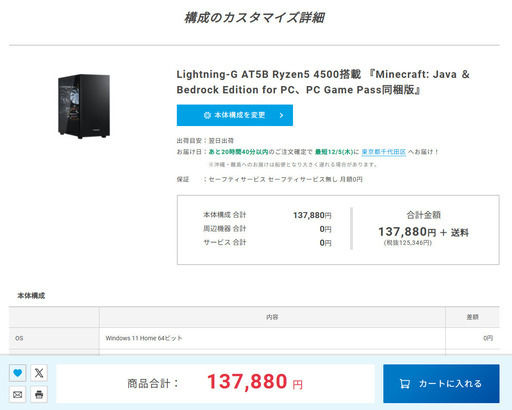Click 本体構成を変更 button

235,115
